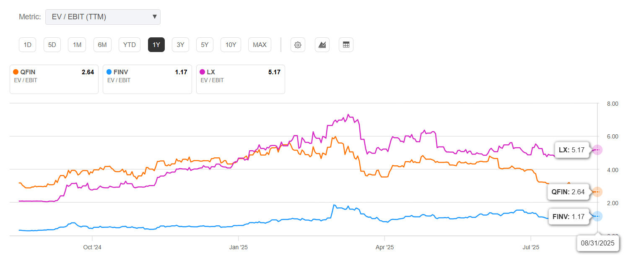Open the data table view
644x261 pixels.
[346, 44]
